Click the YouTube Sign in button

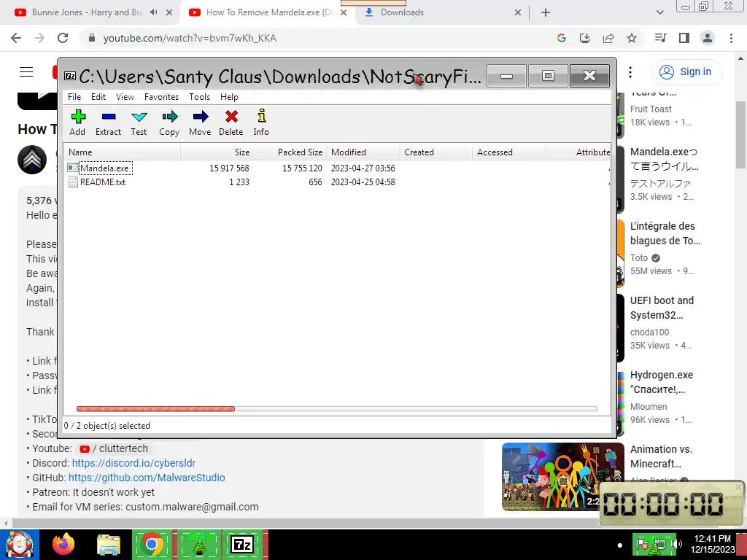point(686,72)
